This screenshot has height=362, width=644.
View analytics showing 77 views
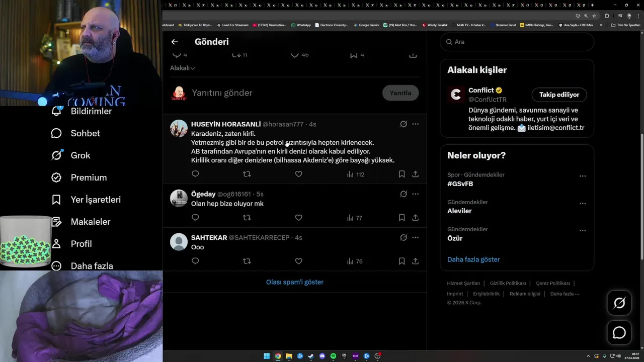pos(355,218)
